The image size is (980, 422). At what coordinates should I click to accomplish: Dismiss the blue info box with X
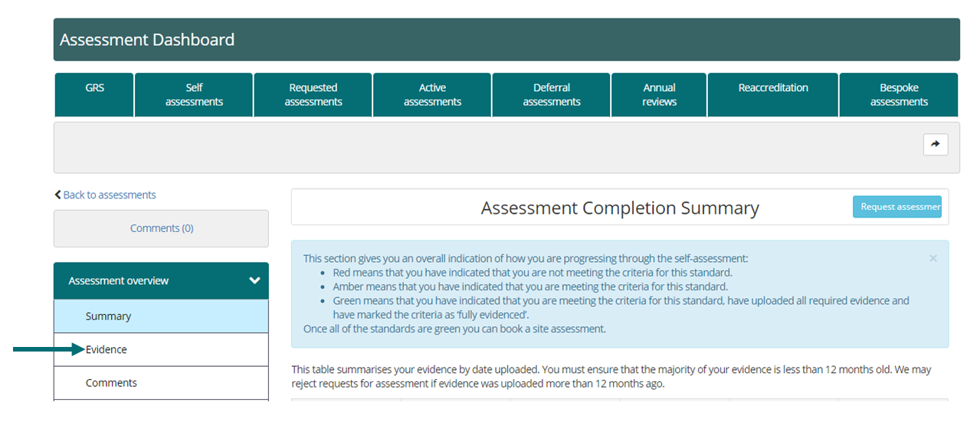point(932,258)
